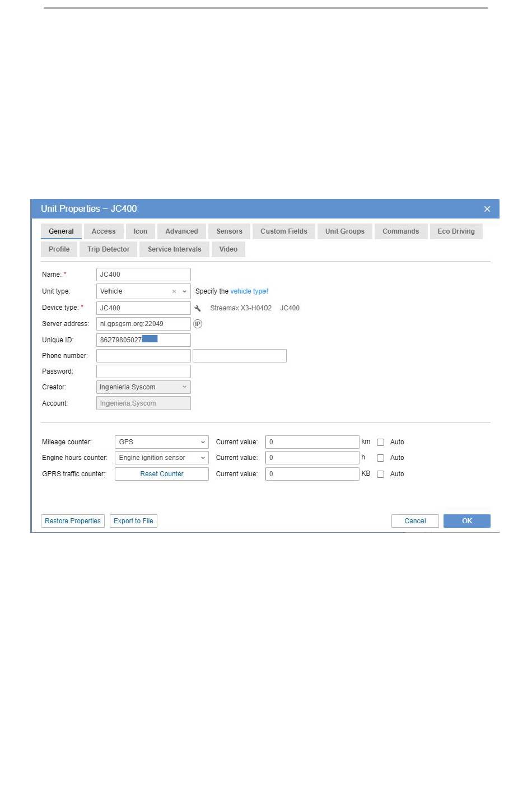Click the Reset Counter button
Viewport: 532px width, 795px height.
coord(161,474)
